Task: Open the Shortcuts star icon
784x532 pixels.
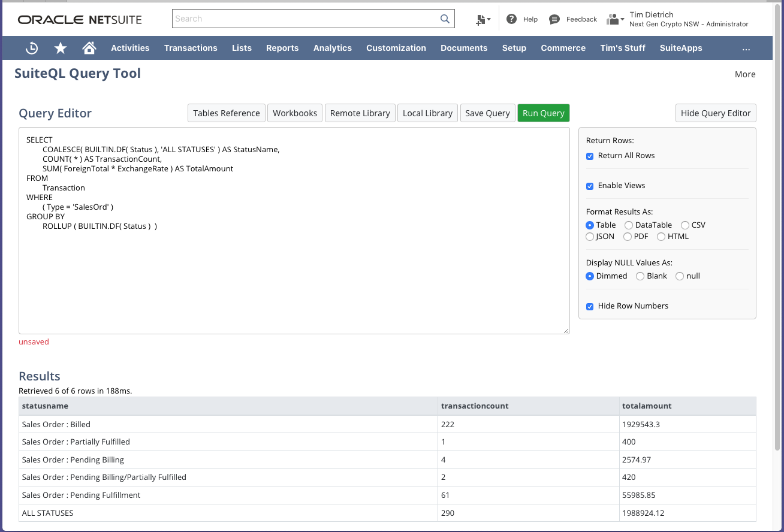Action: 61,48
